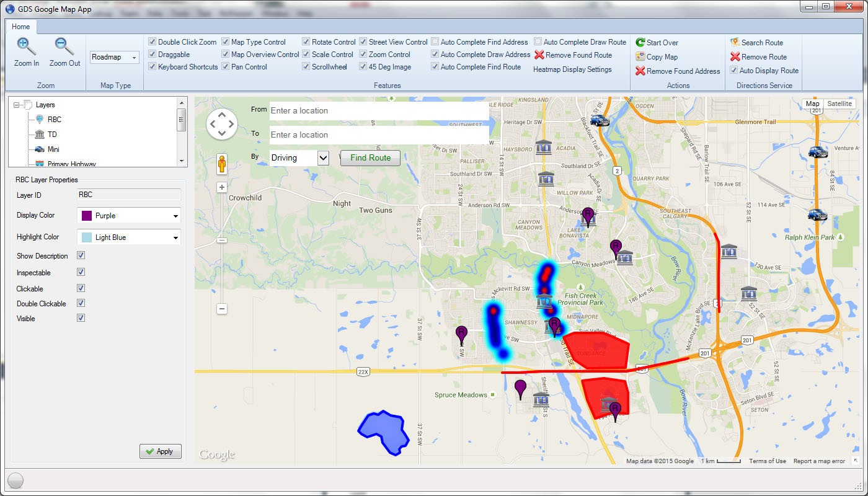Uncheck the Visible layer property
The width and height of the screenshot is (868, 496).
tap(81, 318)
